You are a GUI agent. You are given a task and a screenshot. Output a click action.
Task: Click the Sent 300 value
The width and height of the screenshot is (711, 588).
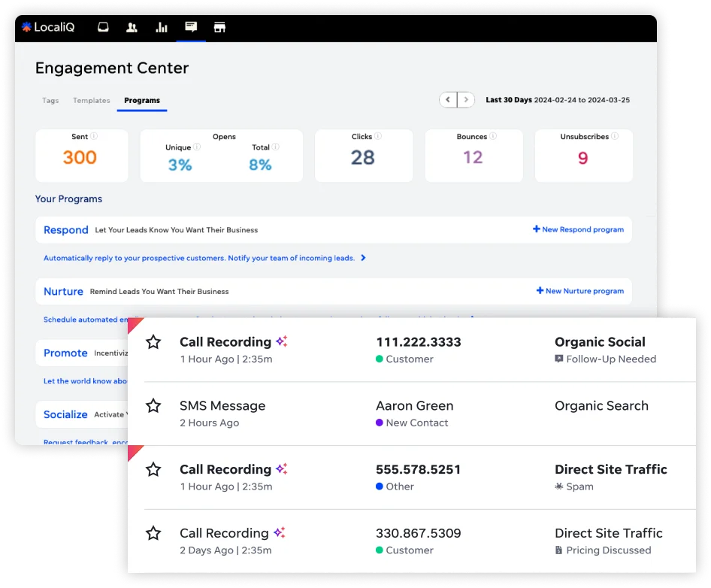[80, 157]
